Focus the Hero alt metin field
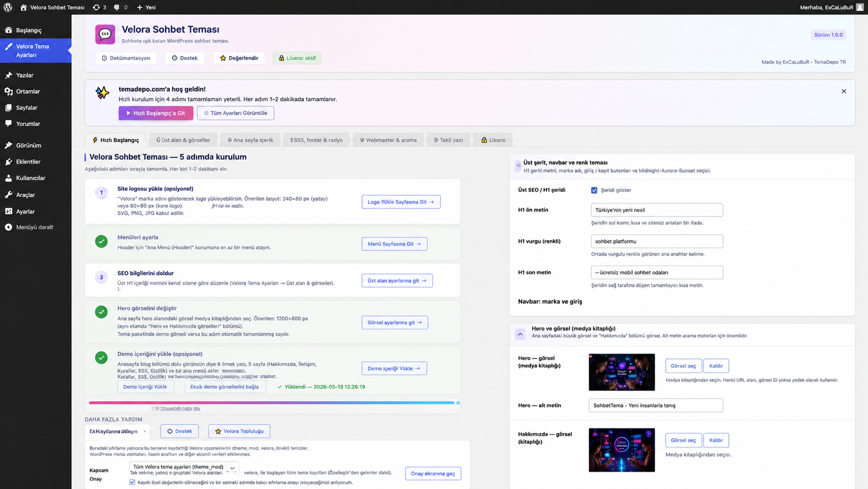868x489 pixels. [x=656, y=405]
